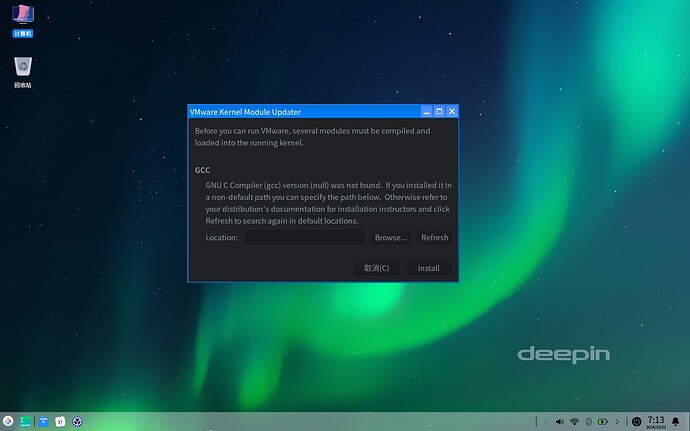Click the green multitasking view taskbar icon
Image resolution: width=690 pixels, height=431 pixels.
click(x=26, y=422)
